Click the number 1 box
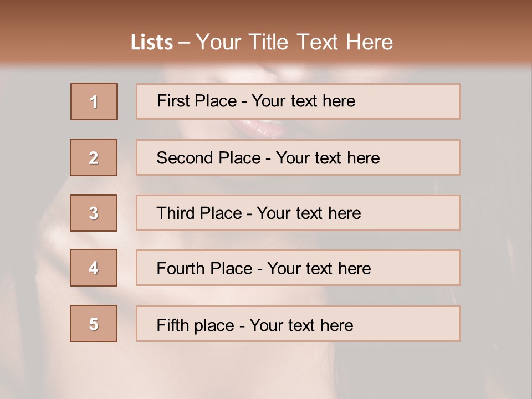532x399 pixels. coord(94,101)
